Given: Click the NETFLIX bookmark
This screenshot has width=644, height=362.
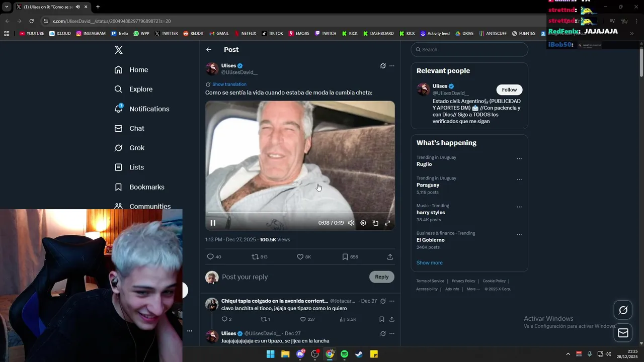Looking at the screenshot, I should [x=245, y=34].
